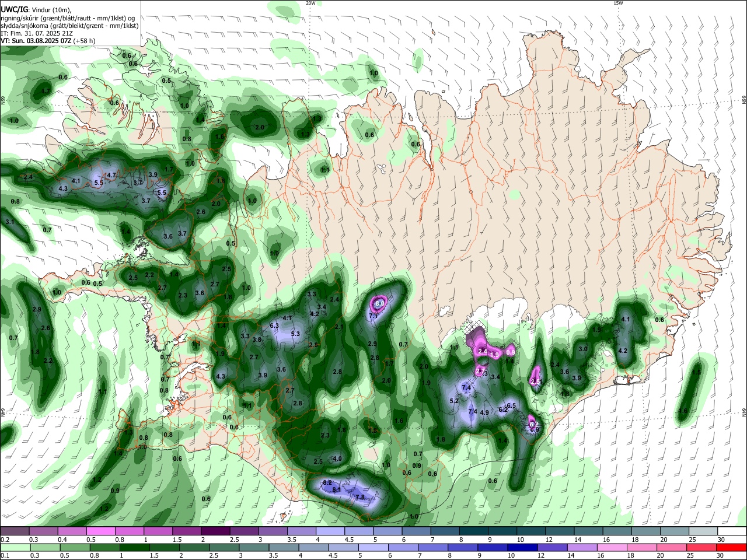Pick the dark green 1 swatch in bottom scale
Screen dimensions: 747x560
pyautogui.click(x=135, y=547)
